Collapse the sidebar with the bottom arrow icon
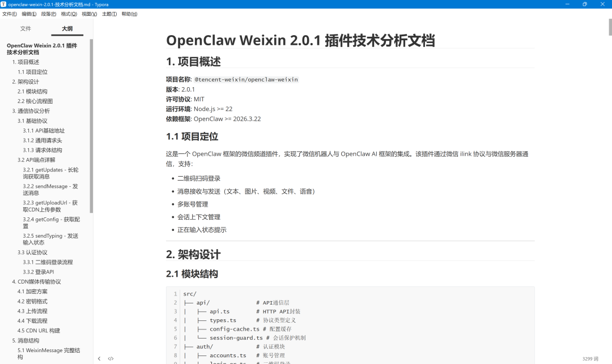This screenshot has height=364, width=612. coord(99,358)
